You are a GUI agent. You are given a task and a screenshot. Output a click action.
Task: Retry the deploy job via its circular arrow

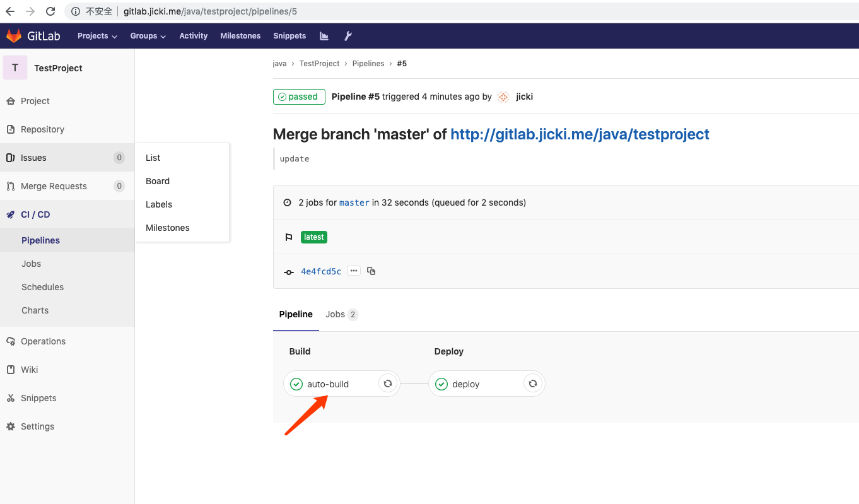(x=533, y=383)
